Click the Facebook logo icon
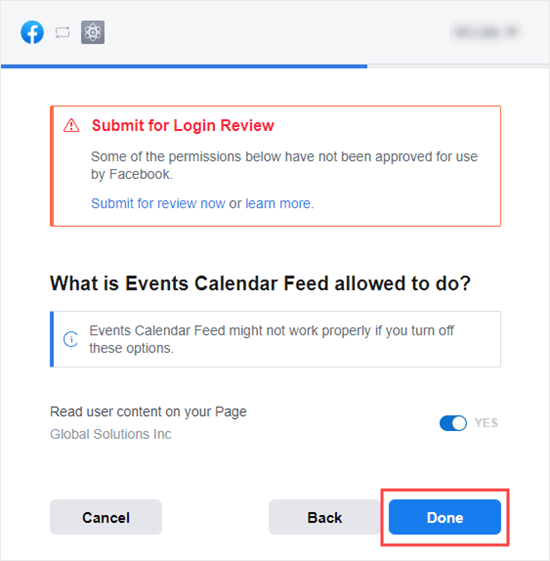Screen dimensions: 550x561 click(32, 32)
